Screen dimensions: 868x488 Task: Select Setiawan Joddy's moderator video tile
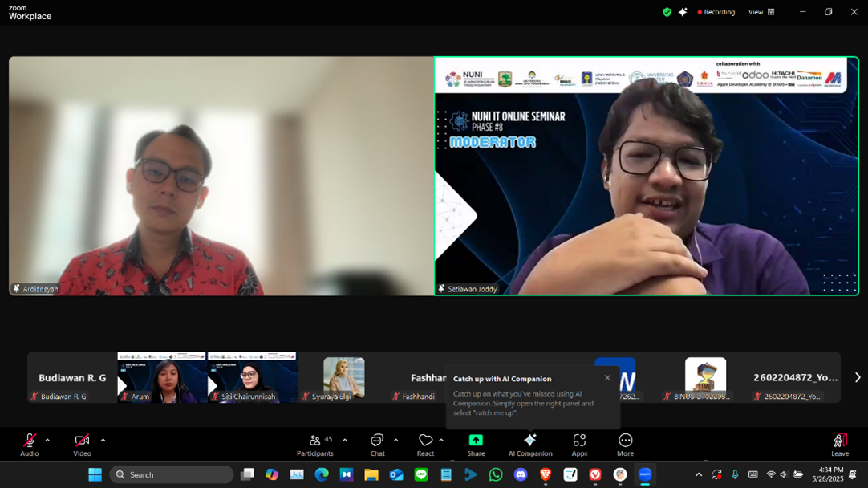pos(647,176)
